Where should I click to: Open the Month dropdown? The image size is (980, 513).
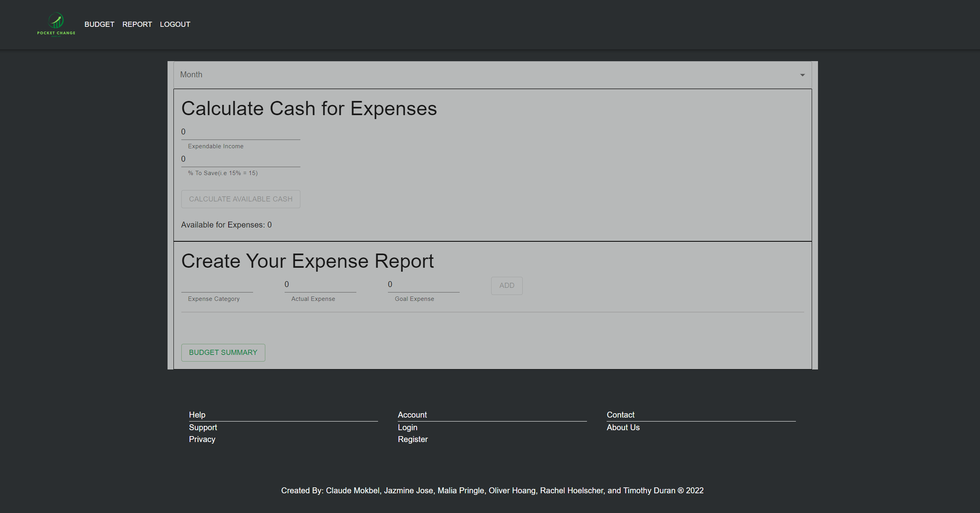[x=489, y=75]
